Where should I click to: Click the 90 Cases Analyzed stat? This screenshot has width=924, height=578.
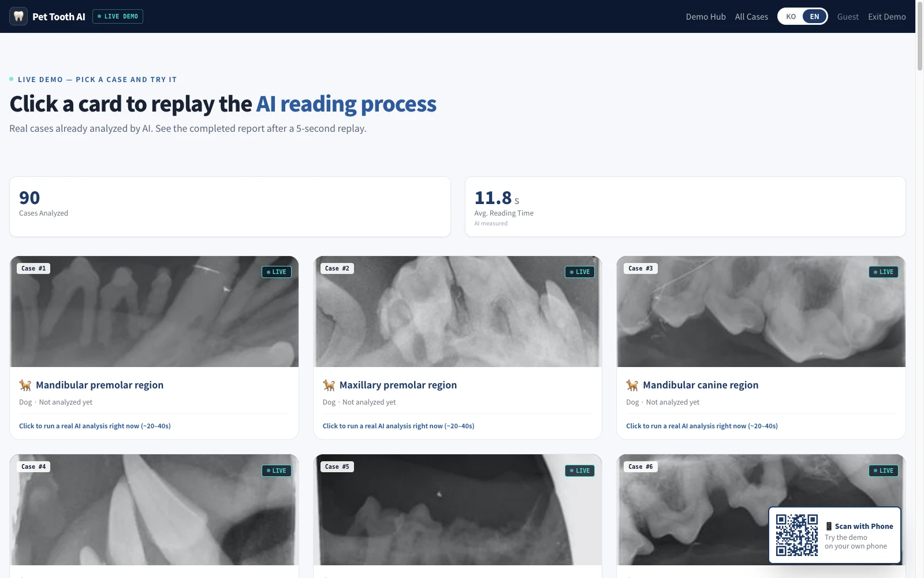click(230, 206)
